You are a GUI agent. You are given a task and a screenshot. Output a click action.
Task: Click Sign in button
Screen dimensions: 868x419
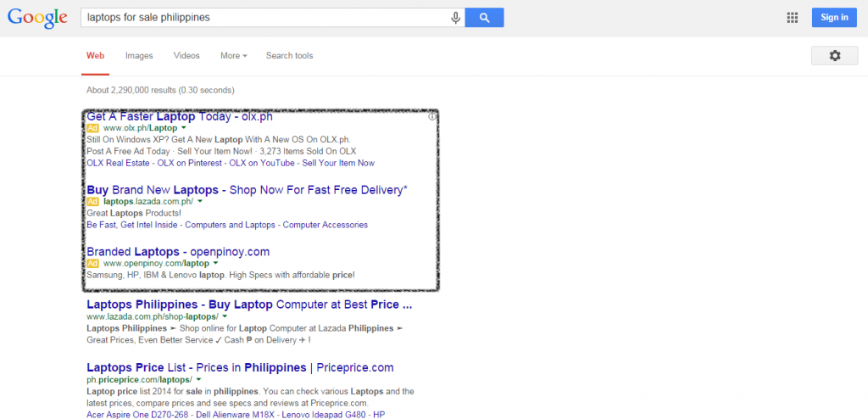coord(834,17)
